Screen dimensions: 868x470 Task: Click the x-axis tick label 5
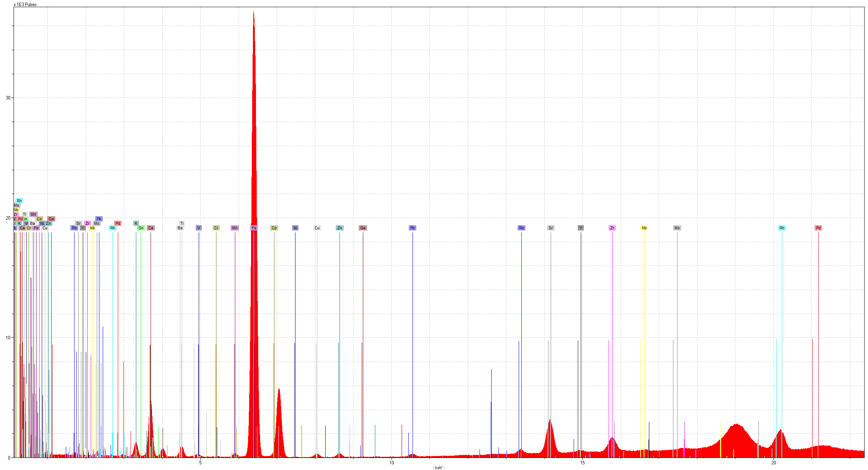pyautogui.click(x=200, y=462)
